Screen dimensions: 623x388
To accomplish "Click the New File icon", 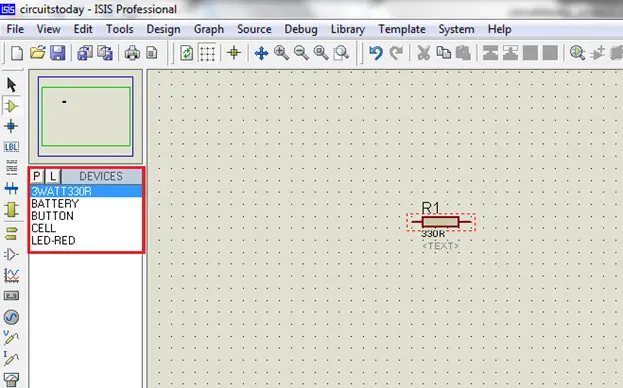I will click(x=16, y=53).
